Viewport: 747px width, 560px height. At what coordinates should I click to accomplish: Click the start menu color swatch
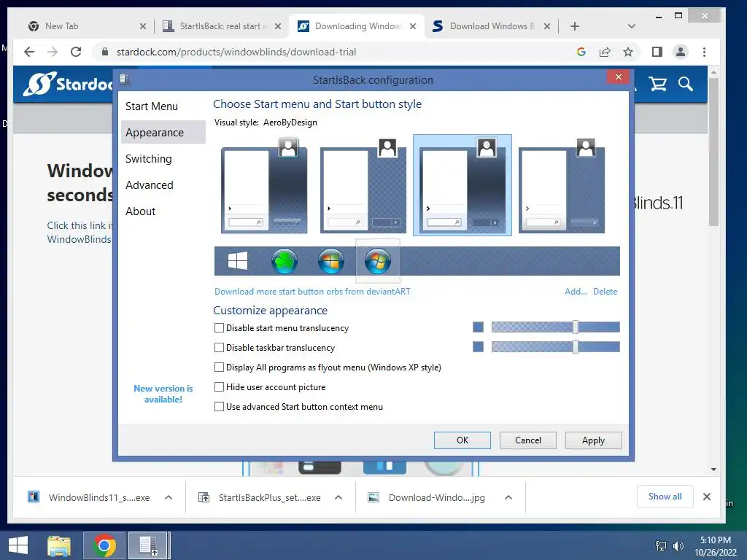click(478, 327)
